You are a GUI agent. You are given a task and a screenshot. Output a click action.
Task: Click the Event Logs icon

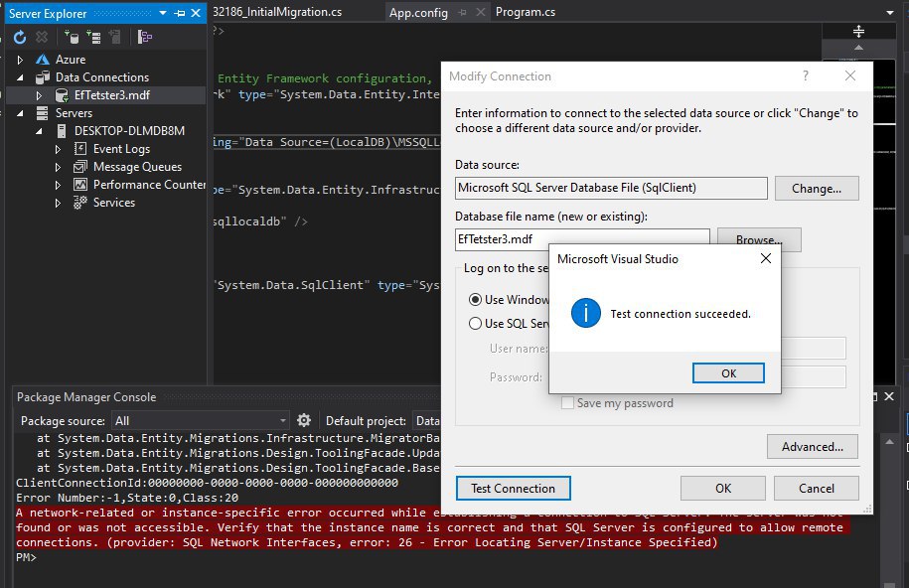click(x=80, y=149)
